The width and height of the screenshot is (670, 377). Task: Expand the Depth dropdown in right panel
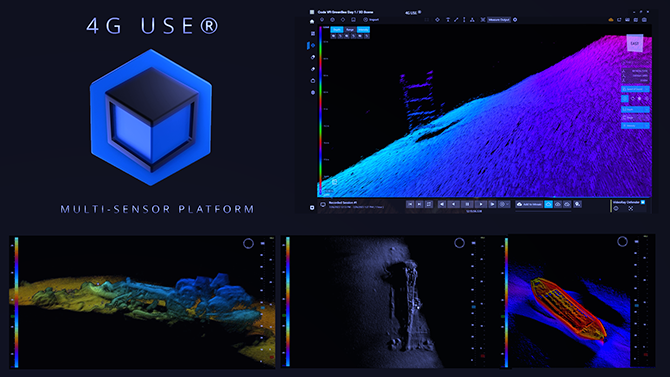(x=635, y=109)
